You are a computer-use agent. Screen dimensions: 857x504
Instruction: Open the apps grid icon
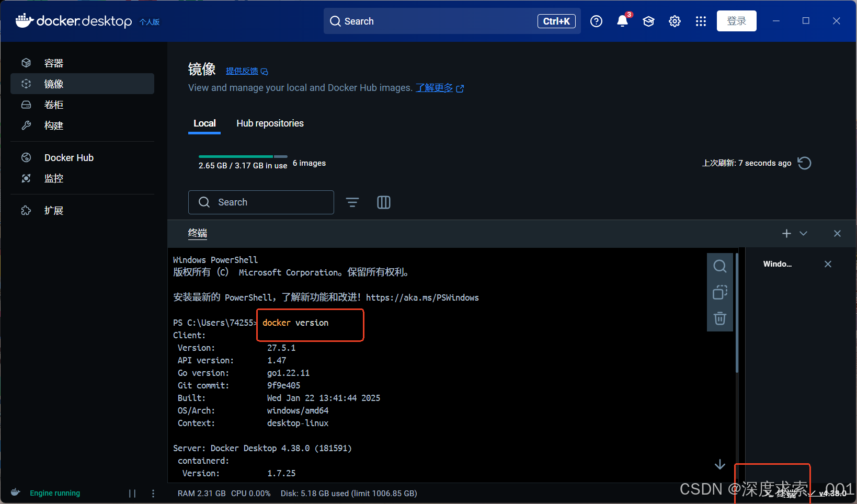(701, 21)
